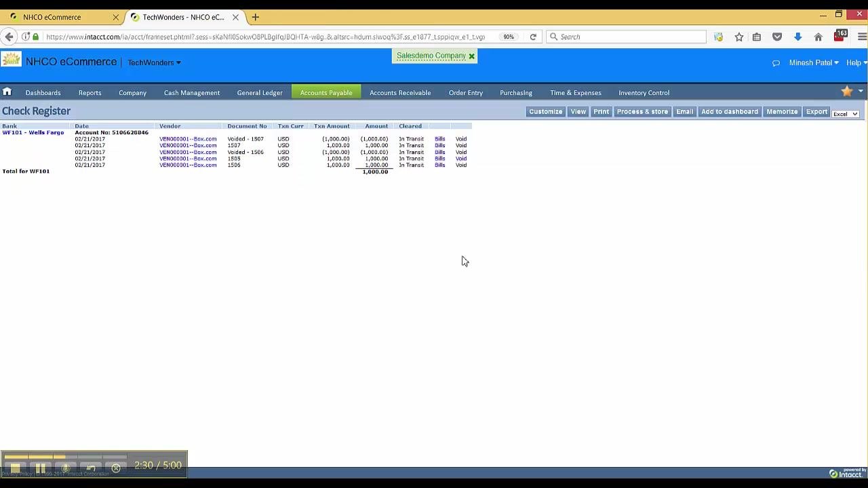This screenshot has height=488, width=868.
Task: Show browser downloads with the blue arrow
Action: click(x=797, y=37)
